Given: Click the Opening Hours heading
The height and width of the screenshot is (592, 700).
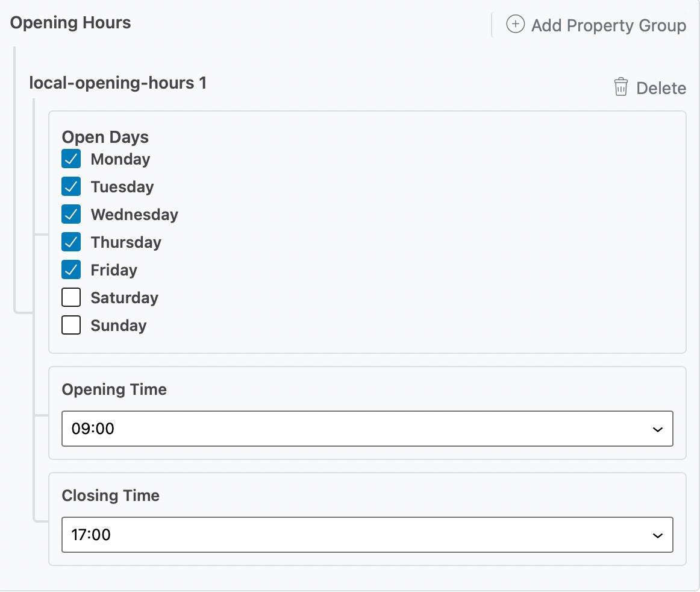Looking at the screenshot, I should (x=70, y=23).
